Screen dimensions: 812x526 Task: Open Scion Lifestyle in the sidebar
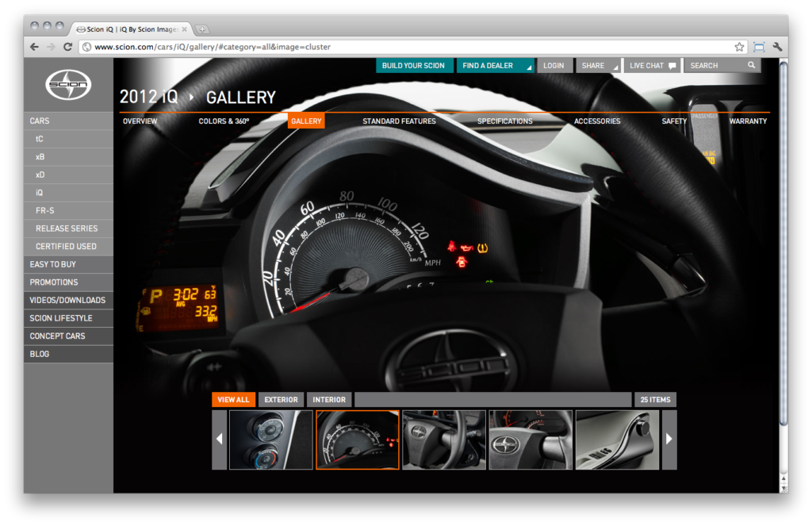point(68,318)
